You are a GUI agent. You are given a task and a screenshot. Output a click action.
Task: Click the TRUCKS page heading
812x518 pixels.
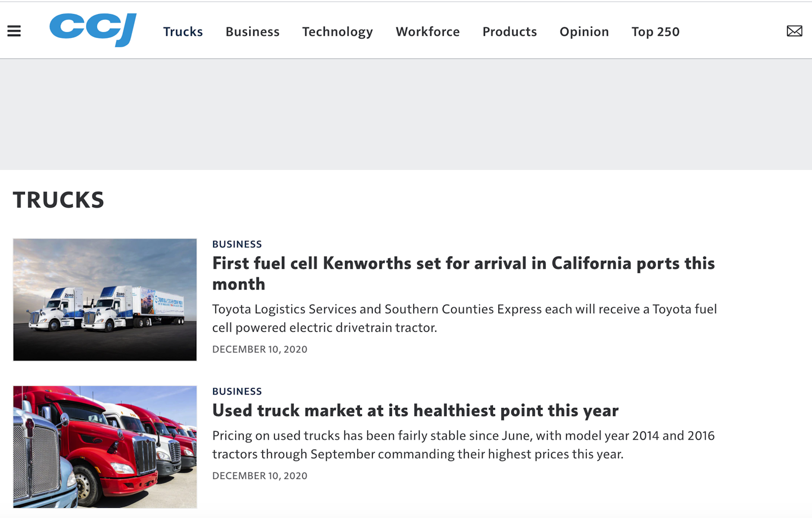(59, 199)
